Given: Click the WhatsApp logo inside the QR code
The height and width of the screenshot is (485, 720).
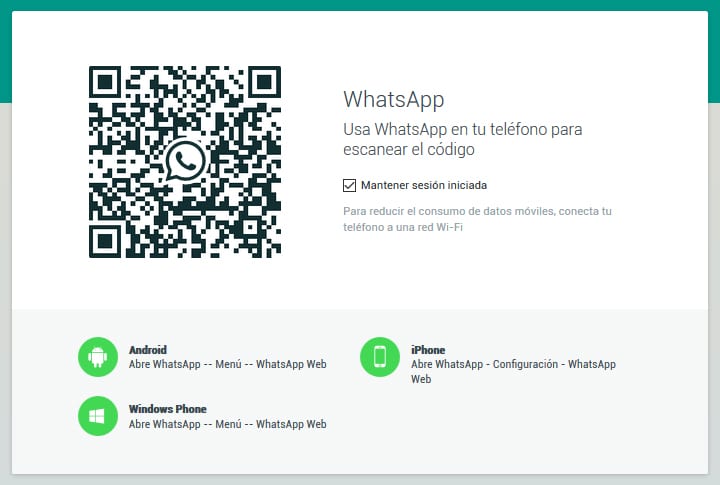Looking at the screenshot, I should [x=185, y=161].
